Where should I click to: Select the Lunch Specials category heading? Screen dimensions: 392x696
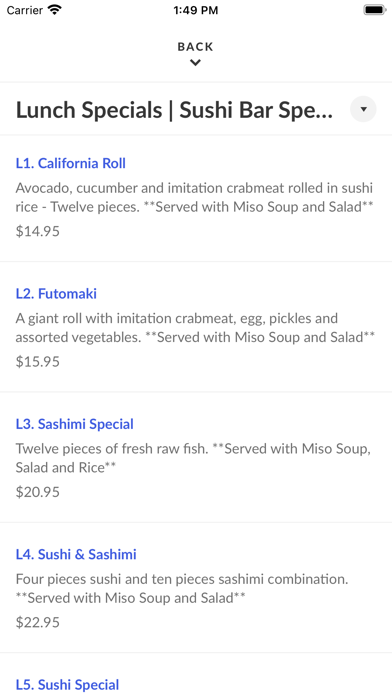[x=174, y=110]
